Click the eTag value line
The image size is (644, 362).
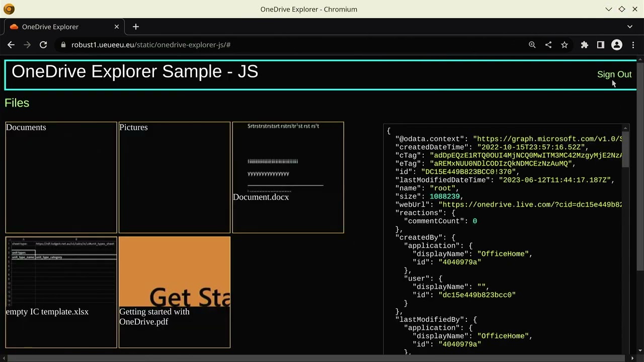click(x=486, y=164)
